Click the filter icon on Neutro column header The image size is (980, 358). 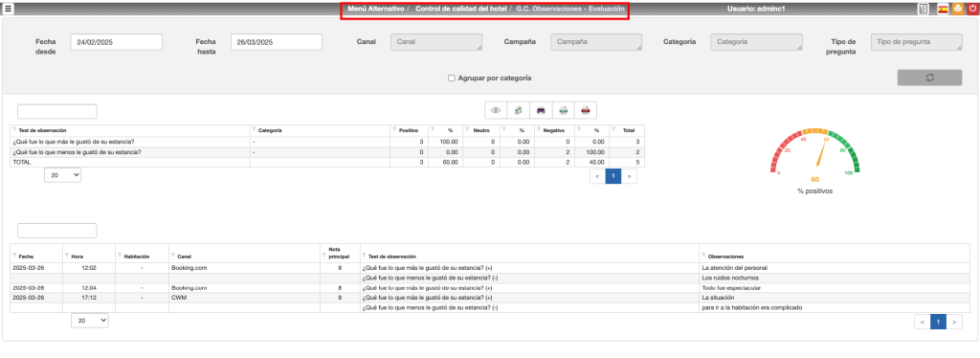467,128
